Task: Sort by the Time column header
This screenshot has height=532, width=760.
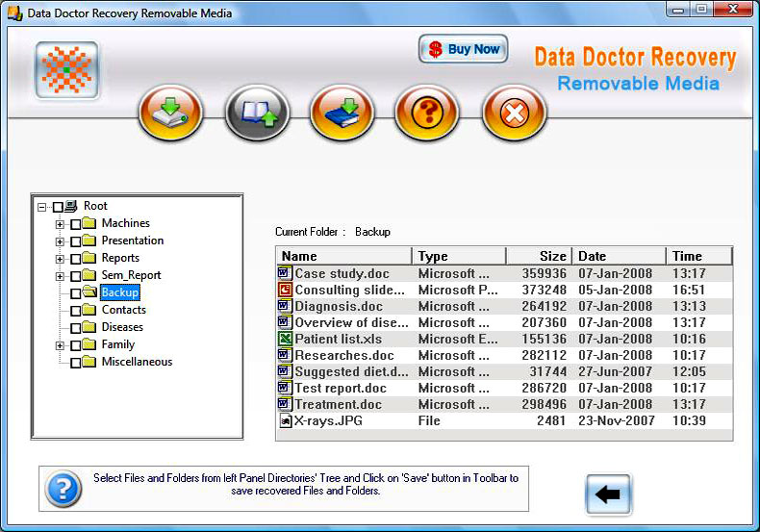Action: pyautogui.click(x=699, y=256)
